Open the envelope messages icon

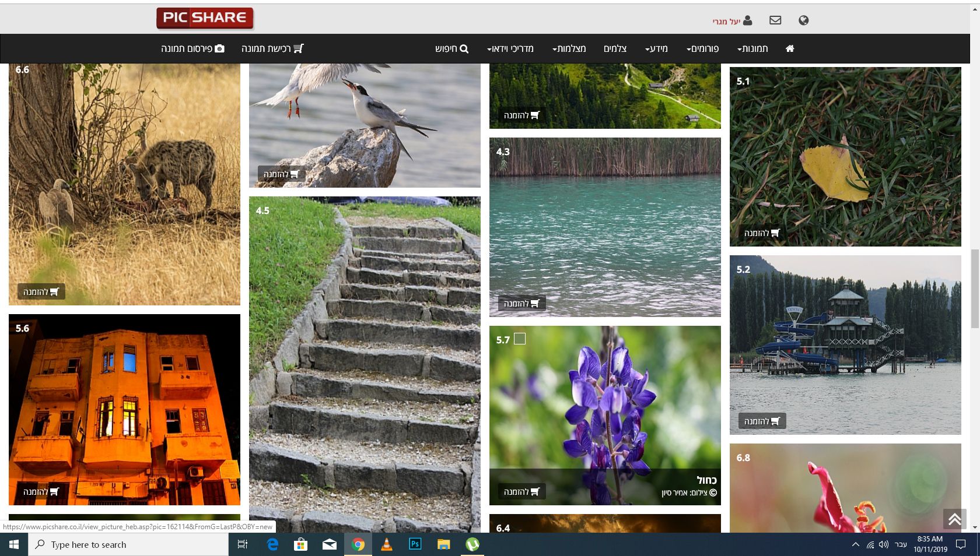pos(775,20)
